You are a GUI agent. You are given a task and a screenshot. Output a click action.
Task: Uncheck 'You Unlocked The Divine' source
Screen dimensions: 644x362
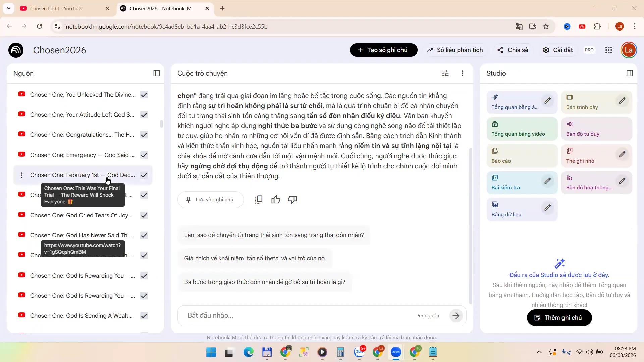point(144,95)
